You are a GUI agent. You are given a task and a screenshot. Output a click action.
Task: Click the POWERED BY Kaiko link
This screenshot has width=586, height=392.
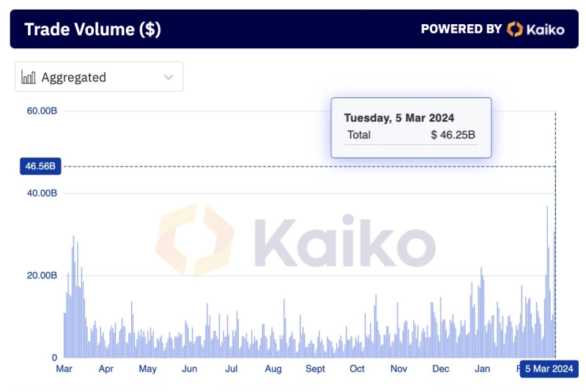click(x=492, y=29)
